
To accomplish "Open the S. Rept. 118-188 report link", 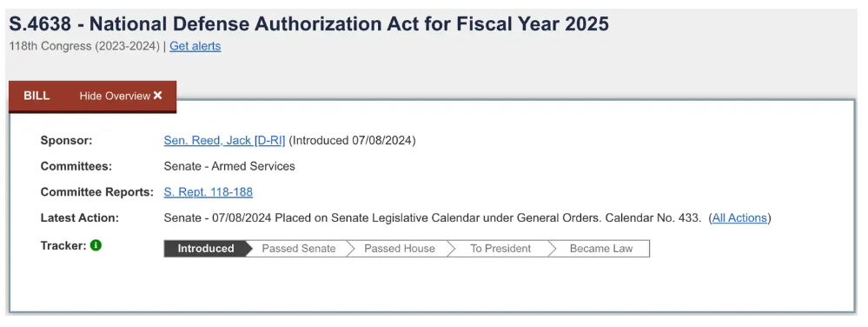I will tap(209, 192).
